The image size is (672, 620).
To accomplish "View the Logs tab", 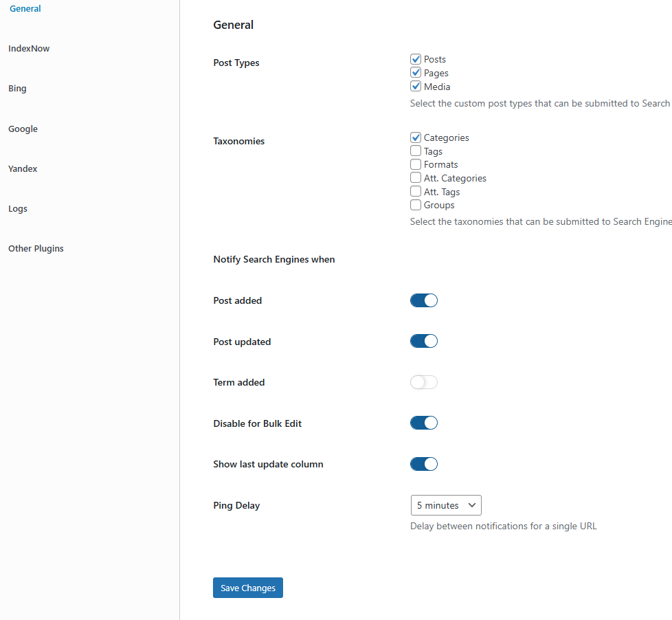I will pos(18,208).
